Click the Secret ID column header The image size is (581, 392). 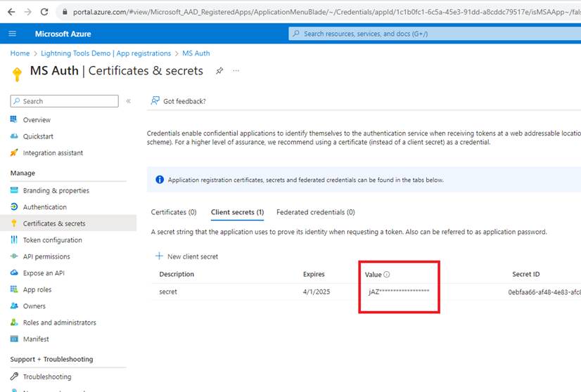point(526,274)
